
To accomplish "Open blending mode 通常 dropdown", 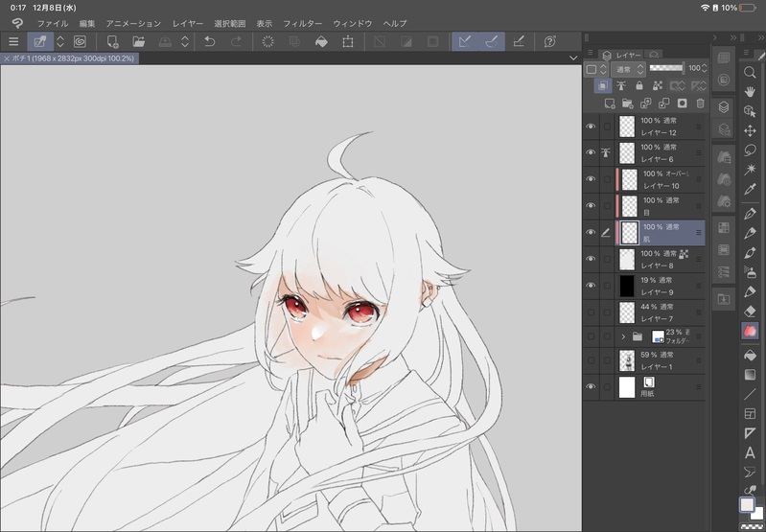I will pos(628,69).
